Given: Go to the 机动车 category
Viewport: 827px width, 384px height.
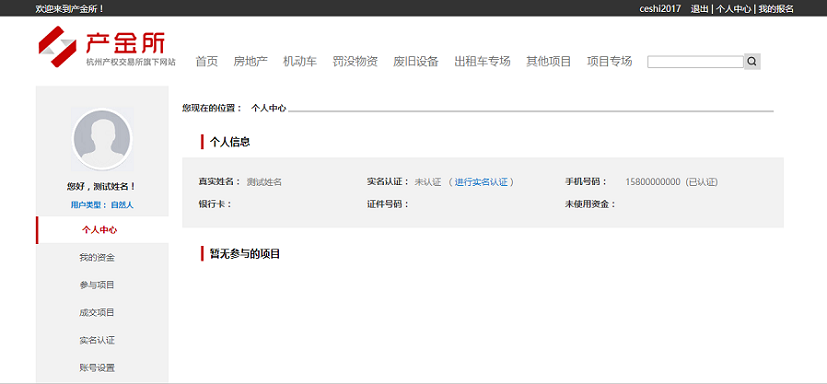Looking at the screenshot, I should coord(300,62).
